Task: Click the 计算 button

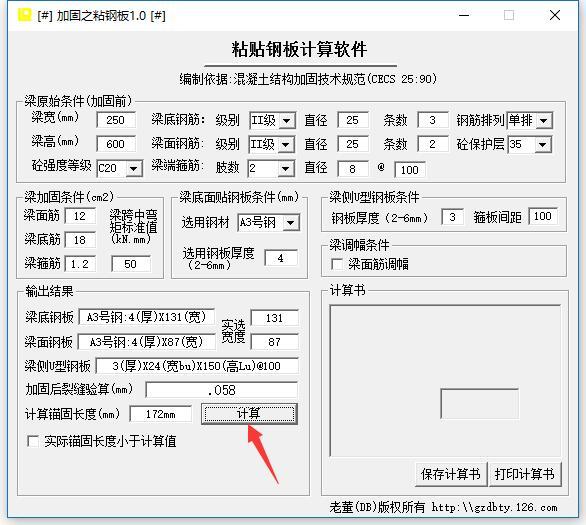Action: pyautogui.click(x=249, y=414)
